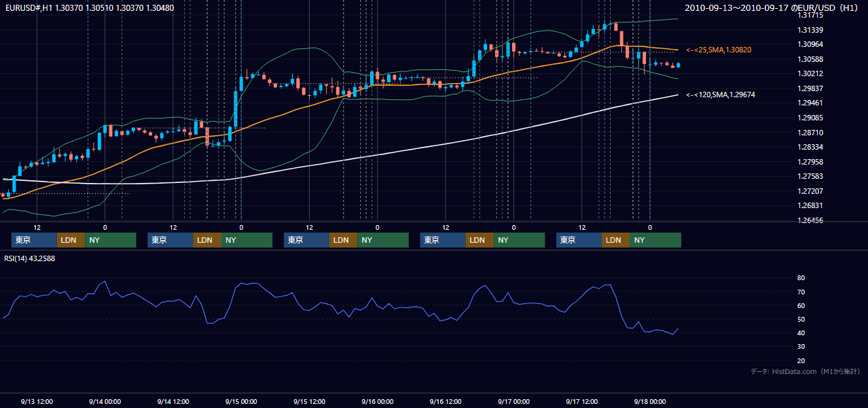The width and height of the screenshot is (868, 408).
Task: Click the 1.29085 price axis value
Action: 810,118
